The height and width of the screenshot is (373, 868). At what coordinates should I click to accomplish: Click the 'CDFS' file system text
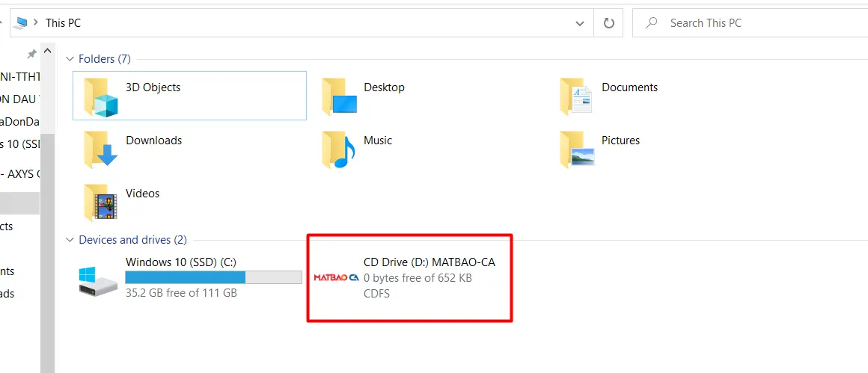click(377, 294)
